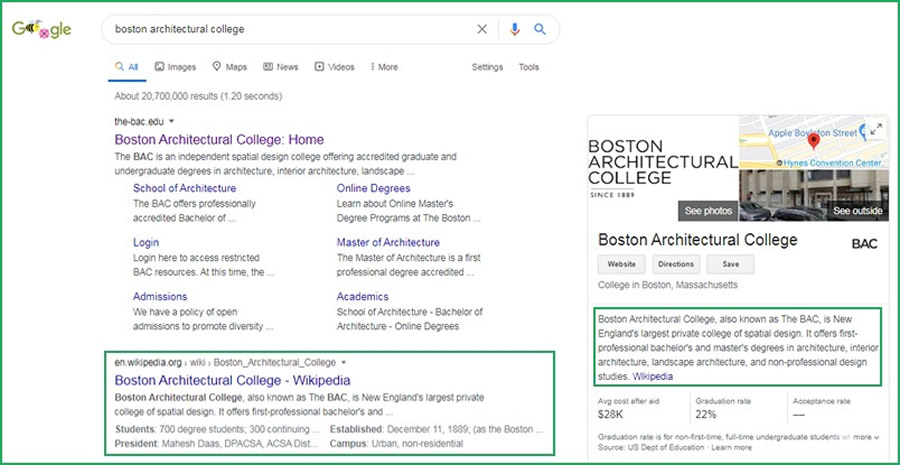The image size is (900, 465).
Task: Click the Google doodle logo
Action: pyautogui.click(x=41, y=29)
